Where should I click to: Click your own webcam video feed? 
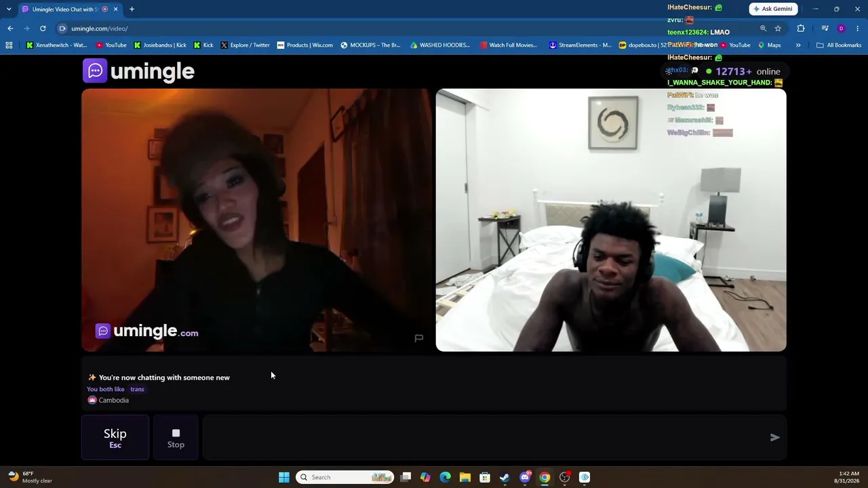611,220
